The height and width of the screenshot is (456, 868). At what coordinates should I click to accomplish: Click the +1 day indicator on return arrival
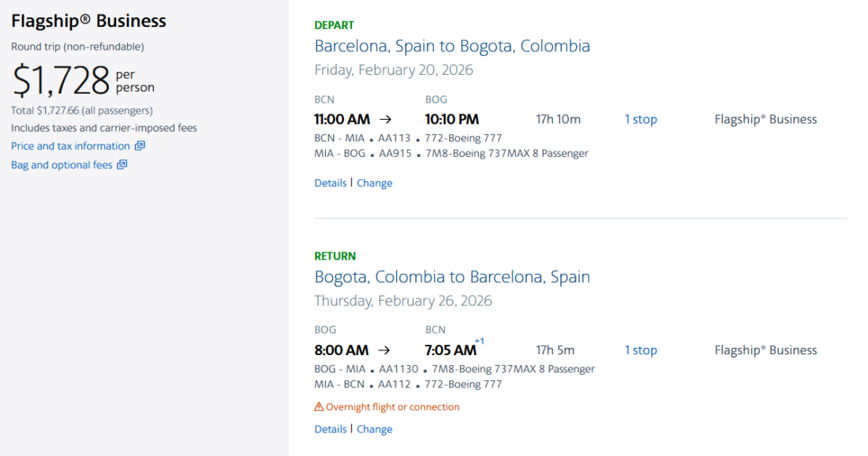479,341
